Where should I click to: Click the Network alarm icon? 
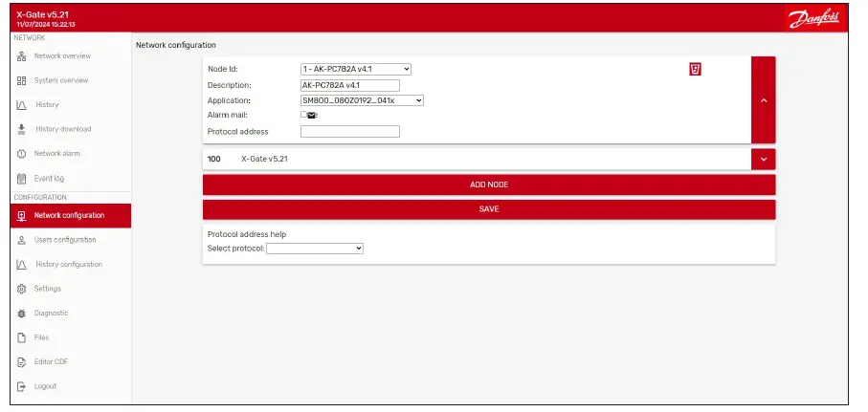coord(22,154)
